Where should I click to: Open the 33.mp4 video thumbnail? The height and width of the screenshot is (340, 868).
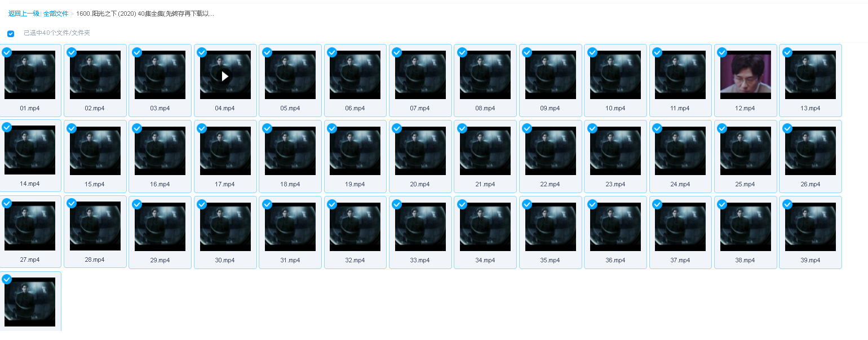click(420, 227)
